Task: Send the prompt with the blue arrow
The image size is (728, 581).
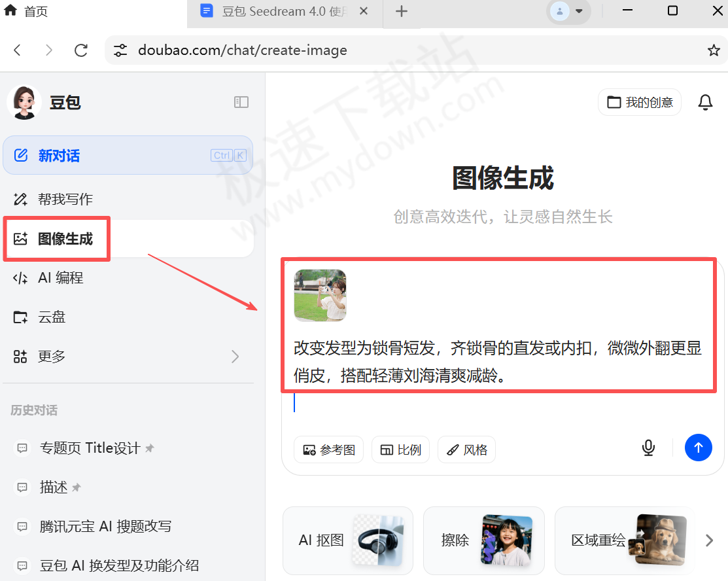Action: 698,448
